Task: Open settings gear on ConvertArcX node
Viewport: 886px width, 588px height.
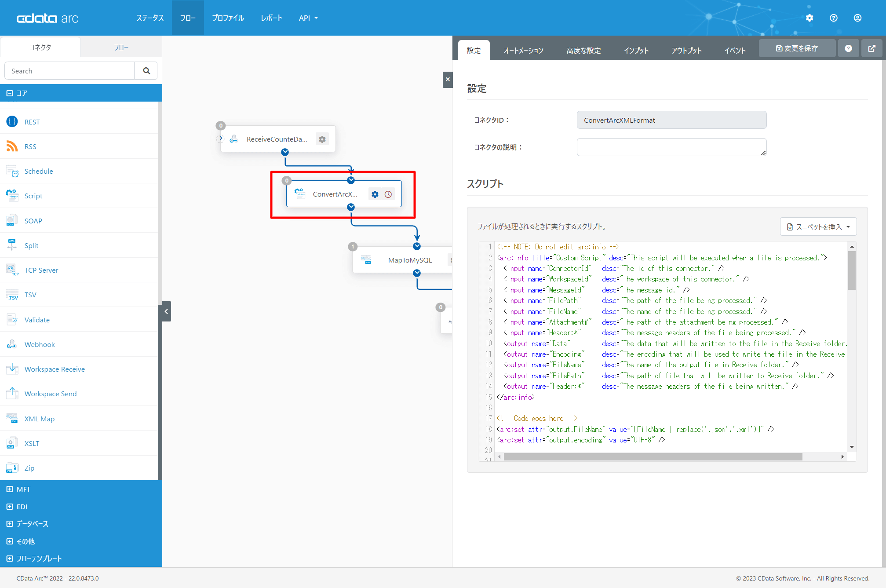Action: (375, 194)
